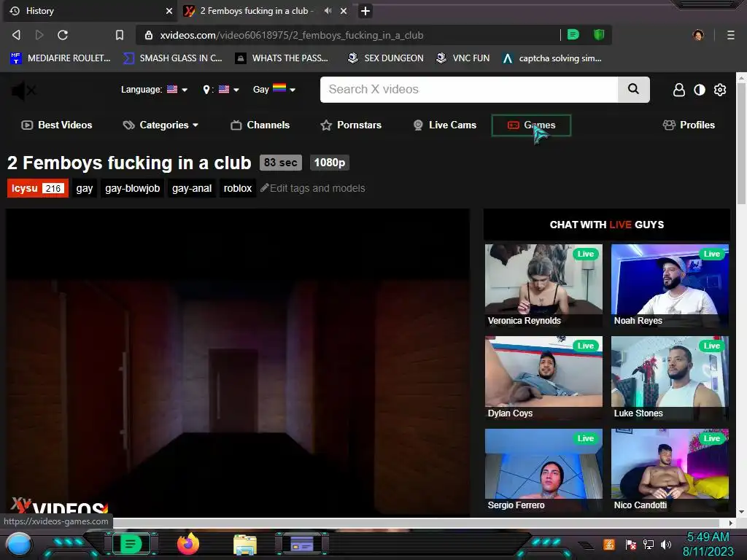The width and height of the screenshot is (747, 560).
Task: Open the account user icon
Action: click(679, 90)
